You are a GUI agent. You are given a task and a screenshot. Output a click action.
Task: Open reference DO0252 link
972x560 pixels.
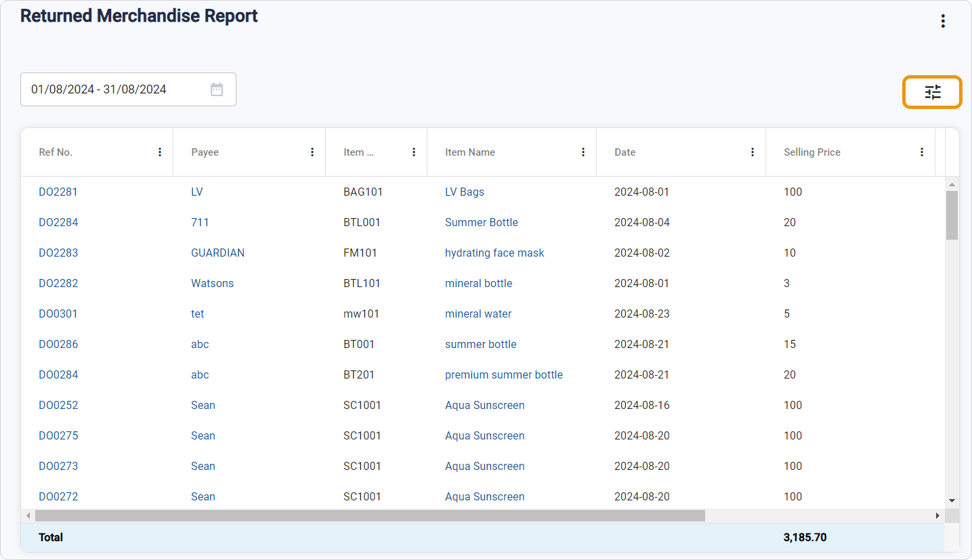click(x=58, y=405)
